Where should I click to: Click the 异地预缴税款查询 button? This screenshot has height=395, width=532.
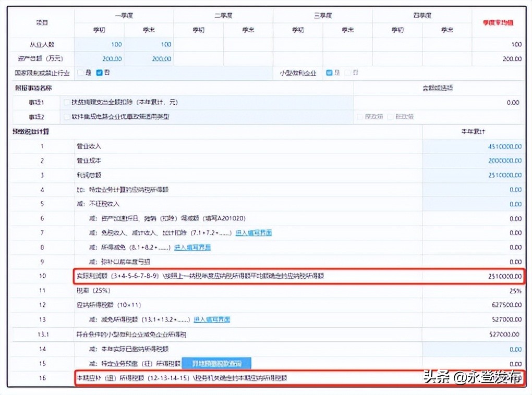point(216,363)
